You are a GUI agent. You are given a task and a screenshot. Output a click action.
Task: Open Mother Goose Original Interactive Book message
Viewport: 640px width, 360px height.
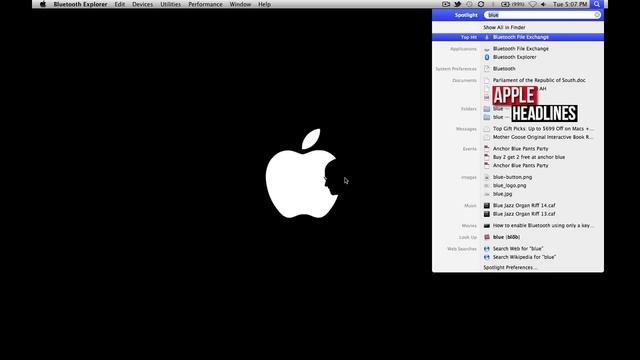pos(543,137)
